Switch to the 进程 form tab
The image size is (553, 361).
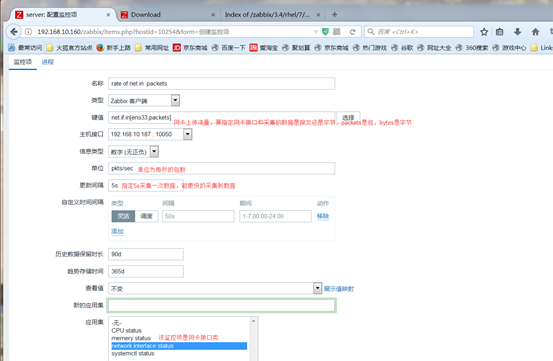tap(48, 62)
